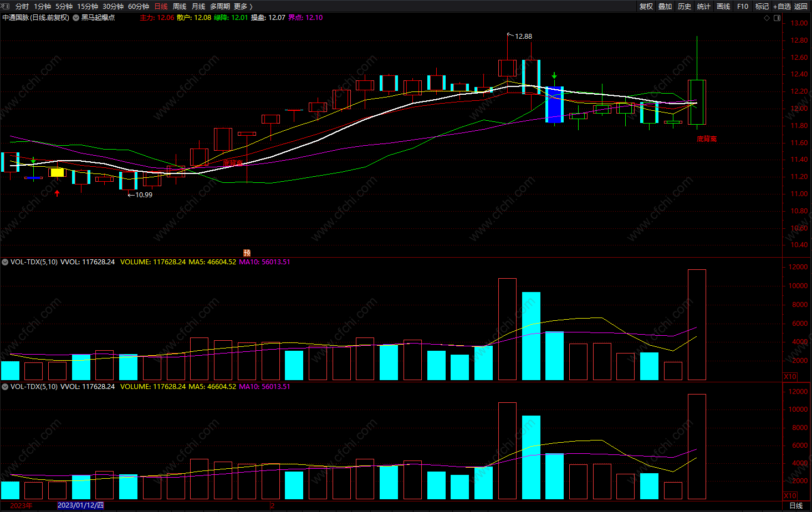Select the 60分钟 period
The image size is (812, 512).
click(x=139, y=6)
